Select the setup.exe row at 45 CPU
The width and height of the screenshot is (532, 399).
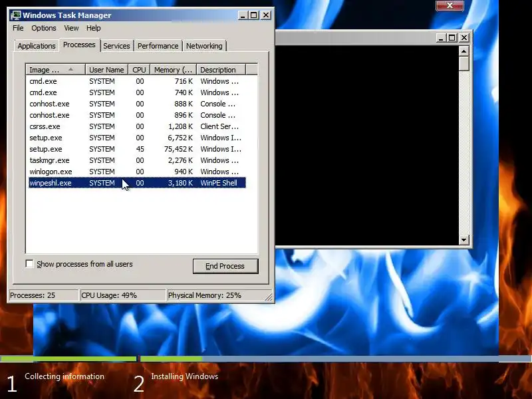tap(137, 149)
